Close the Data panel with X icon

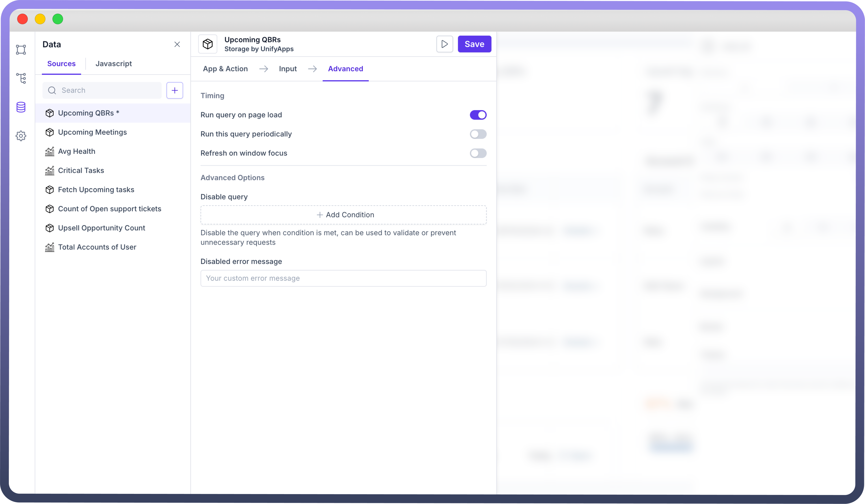pyautogui.click(x=177, y=44)
